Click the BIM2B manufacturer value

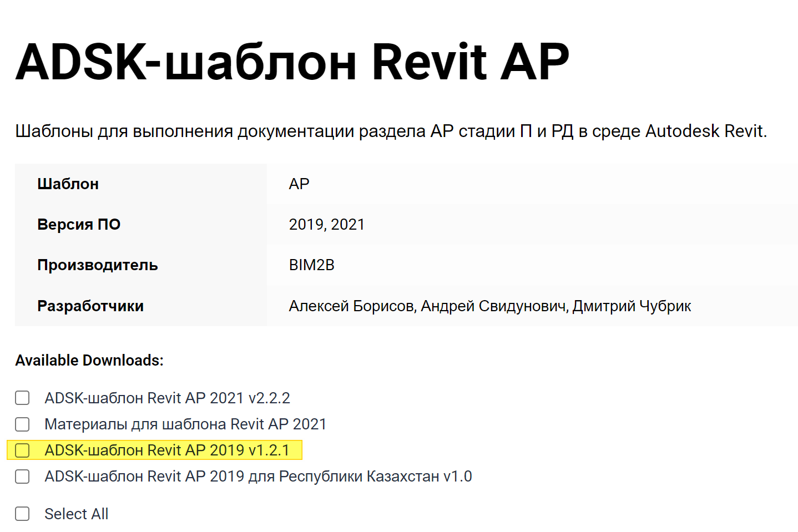pyautogui.click(x=311, y=265)
